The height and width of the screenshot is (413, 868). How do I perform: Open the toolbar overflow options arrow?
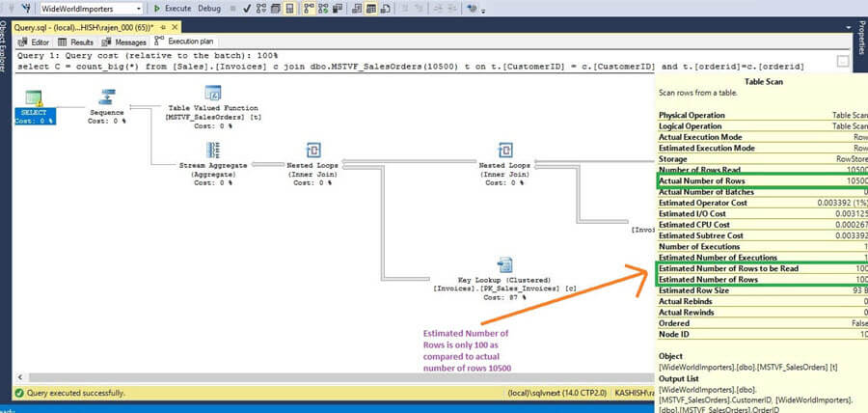pos(483,11)
